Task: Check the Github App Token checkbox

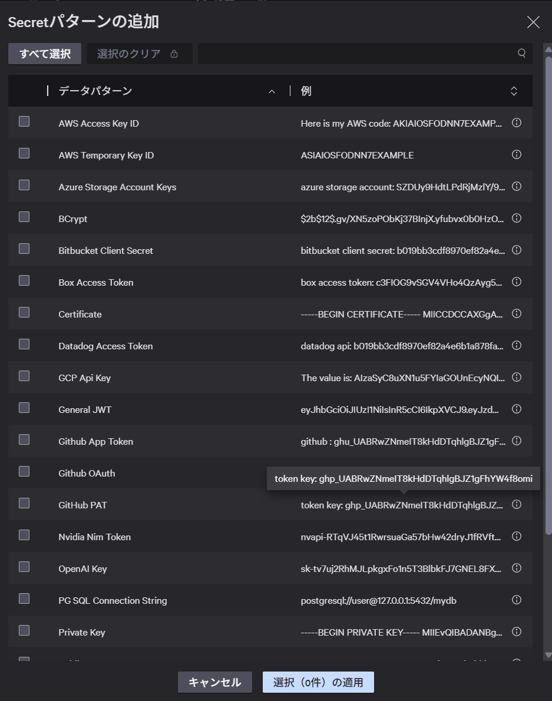Action: (x=24, y=439)
